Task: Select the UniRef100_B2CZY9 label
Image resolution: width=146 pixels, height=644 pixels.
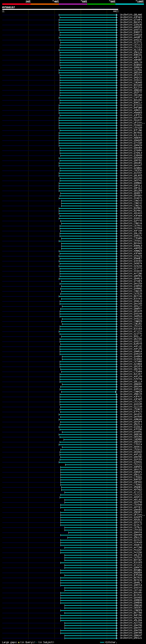Action: (131, 88)
